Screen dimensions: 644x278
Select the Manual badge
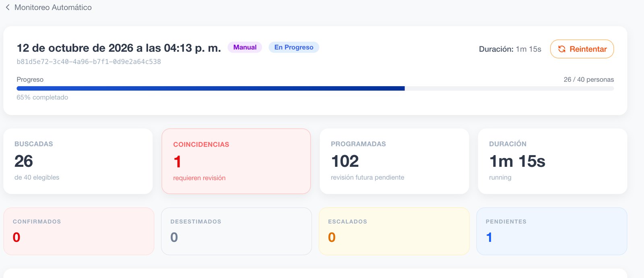click(245, 47)
